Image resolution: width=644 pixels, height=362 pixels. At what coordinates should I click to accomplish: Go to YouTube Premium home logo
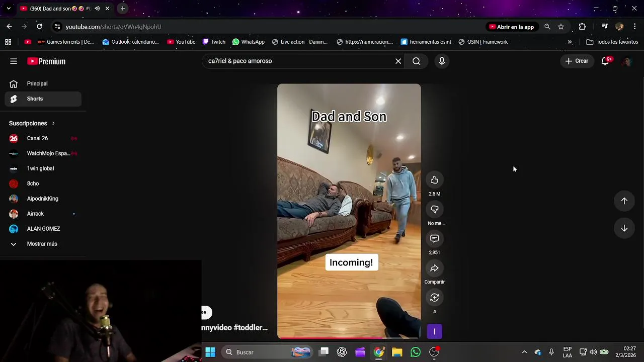point(46,61)
